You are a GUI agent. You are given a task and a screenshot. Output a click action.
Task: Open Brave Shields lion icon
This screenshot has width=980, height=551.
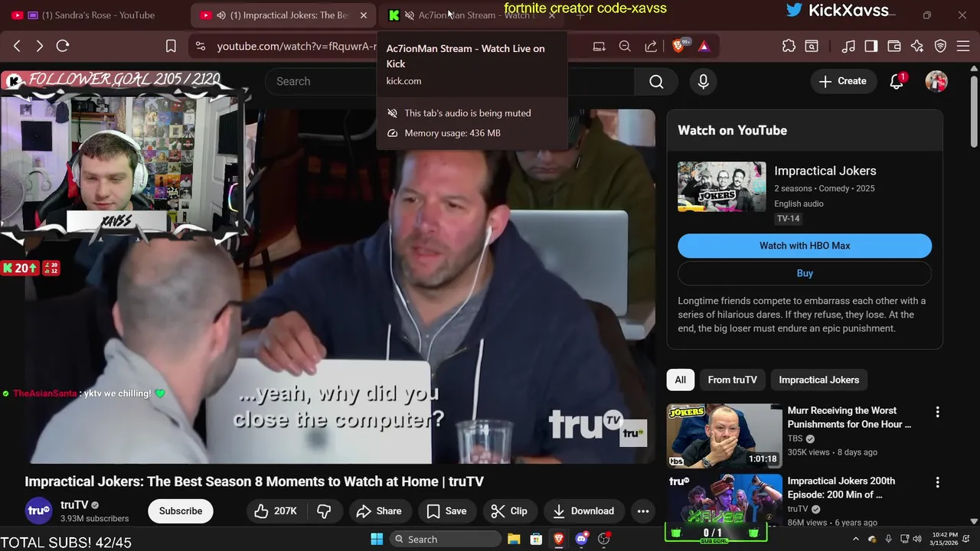click(678, 46)
